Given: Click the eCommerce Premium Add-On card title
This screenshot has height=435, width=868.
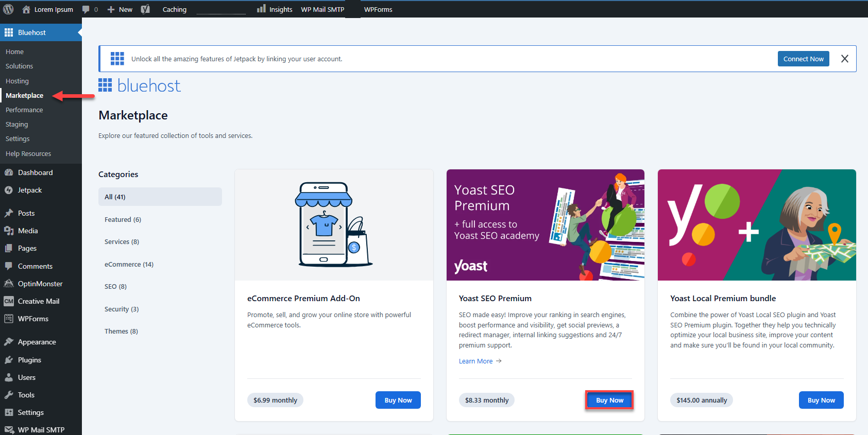Looking at the screenshot, I should pos(303,298).
